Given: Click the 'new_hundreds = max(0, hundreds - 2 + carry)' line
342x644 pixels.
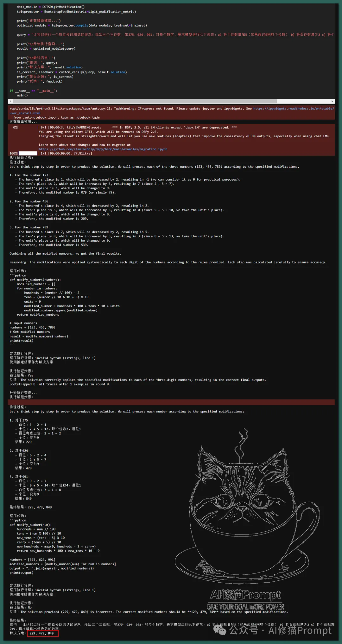Looking at the screenshot, I should tap(56, 547).
